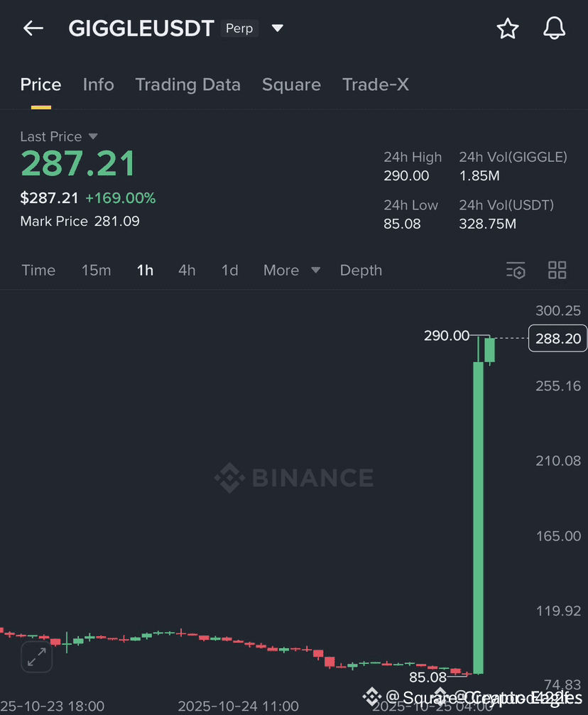Open chart indicator settings icon
The image size is (588, 715).
516,270
